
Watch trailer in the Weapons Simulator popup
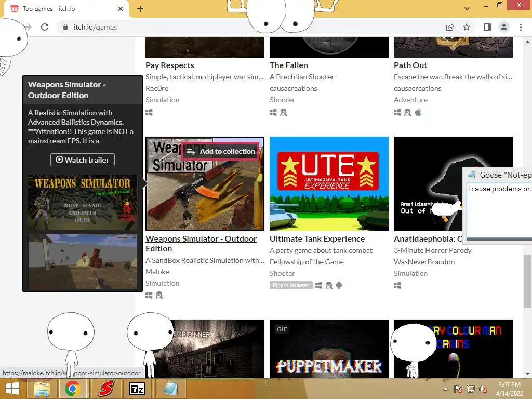(x=83, y=160)
